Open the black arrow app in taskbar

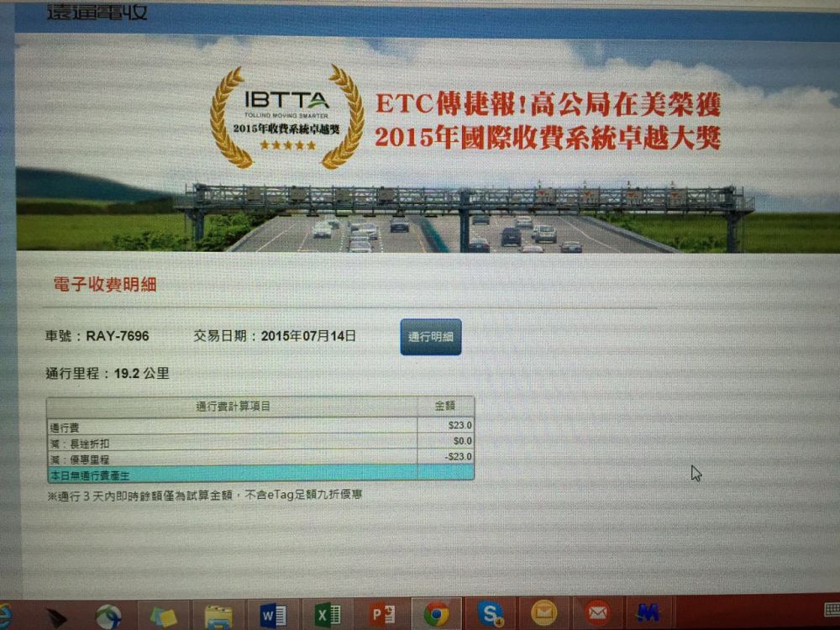(57, 617)
